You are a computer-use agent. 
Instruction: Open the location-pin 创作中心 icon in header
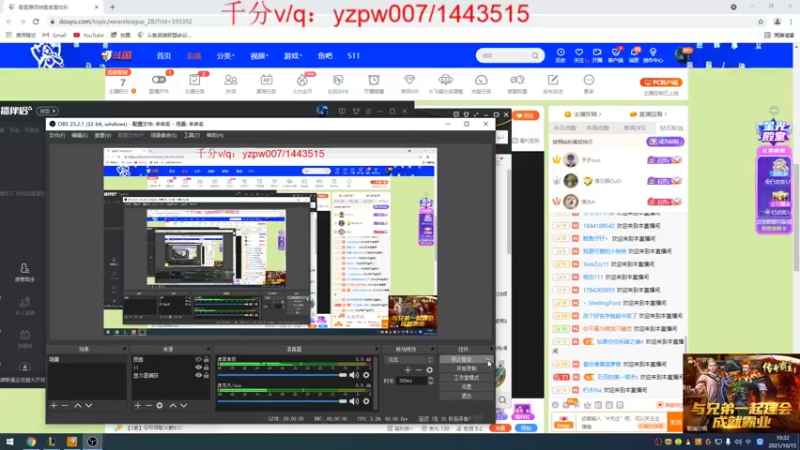pyautogui.click(x=653, y=53)
